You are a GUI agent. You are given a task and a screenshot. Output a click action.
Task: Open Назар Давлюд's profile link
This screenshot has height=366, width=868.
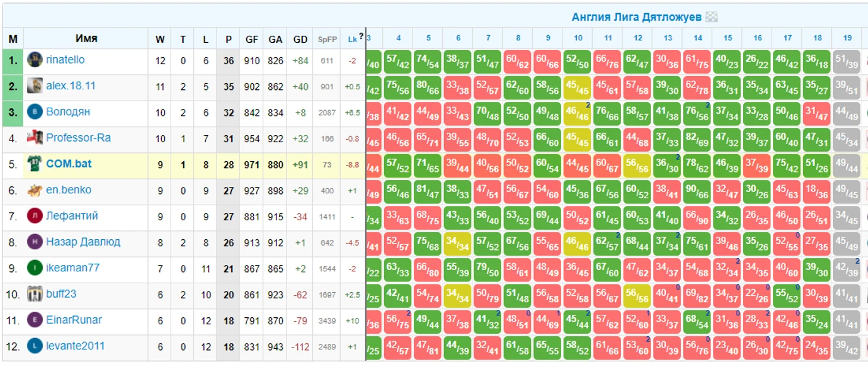pyautogui.click(x=83, y=242)
